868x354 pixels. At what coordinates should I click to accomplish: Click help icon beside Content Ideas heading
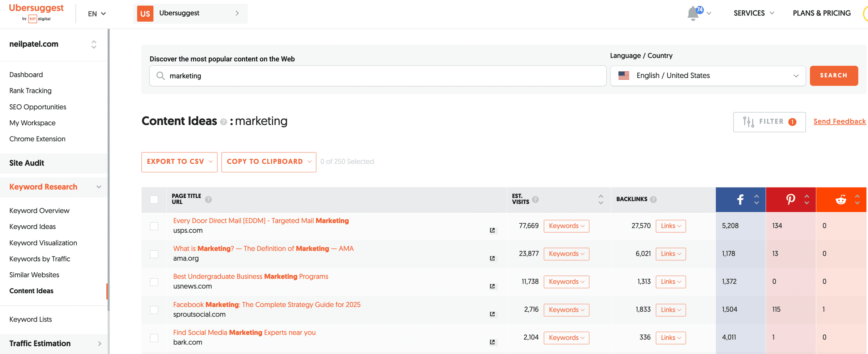(224, 122)
